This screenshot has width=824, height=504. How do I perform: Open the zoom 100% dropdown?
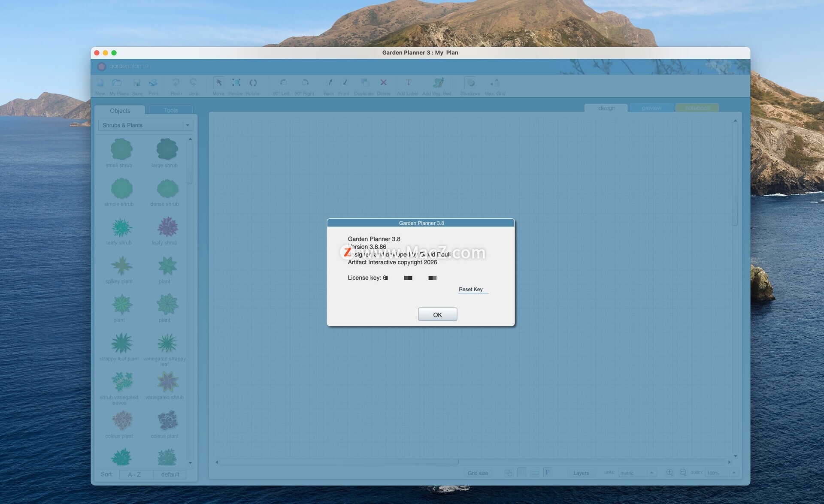[721, 473]
